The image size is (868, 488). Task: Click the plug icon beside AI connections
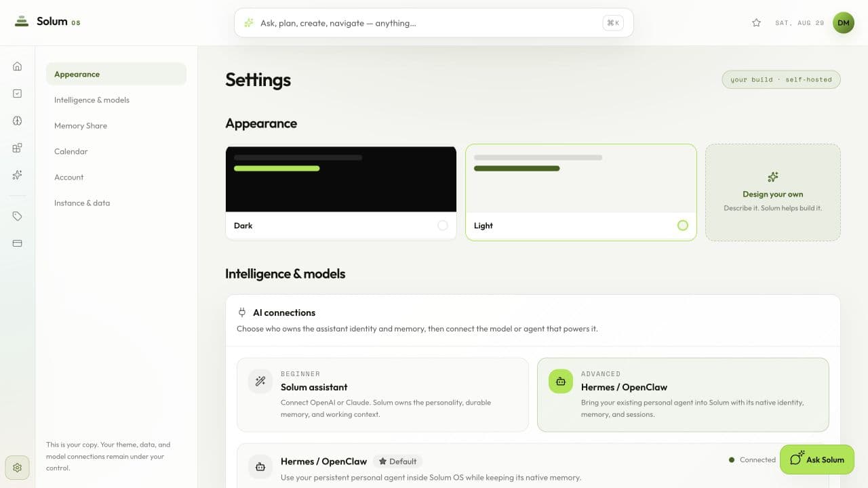click(242, 312)
